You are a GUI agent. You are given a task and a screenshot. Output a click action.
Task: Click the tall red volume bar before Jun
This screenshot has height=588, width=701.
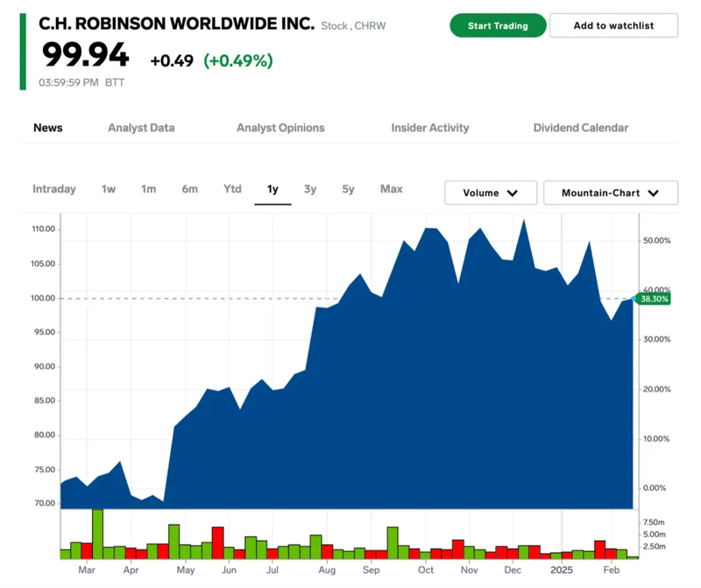click(x=217, y=542)
